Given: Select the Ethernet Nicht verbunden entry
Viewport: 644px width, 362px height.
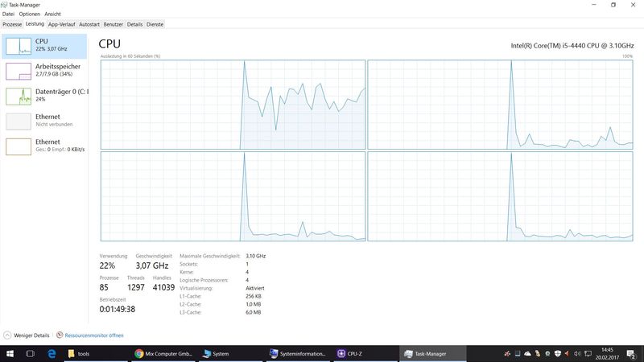Looking at the screenshot, I should pyautogui.click(x=44, y=121).
